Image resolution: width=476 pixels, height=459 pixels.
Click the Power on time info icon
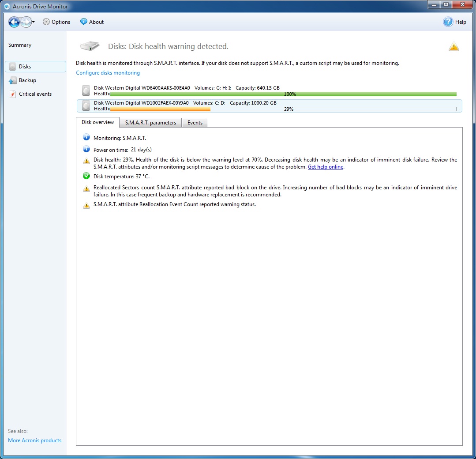click(x=86, y=149)
